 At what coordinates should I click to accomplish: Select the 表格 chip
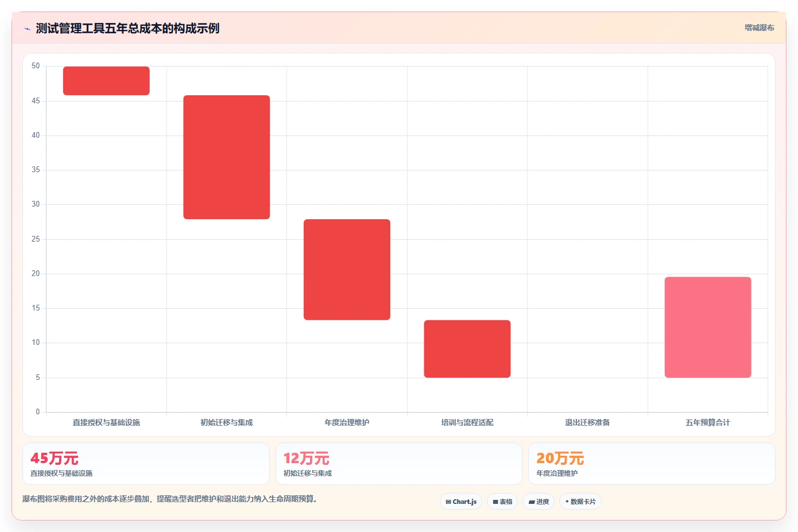click(x=502, y=502)
